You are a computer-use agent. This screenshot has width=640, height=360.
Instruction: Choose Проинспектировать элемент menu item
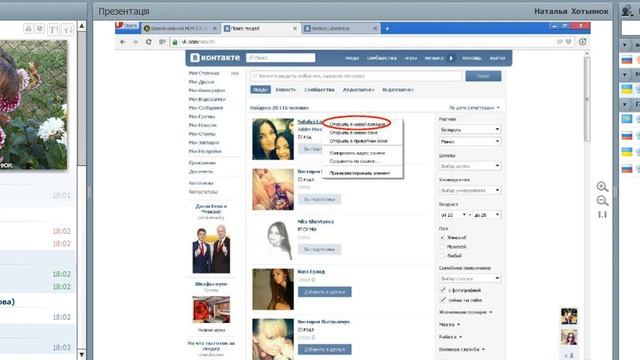(360, 173)
